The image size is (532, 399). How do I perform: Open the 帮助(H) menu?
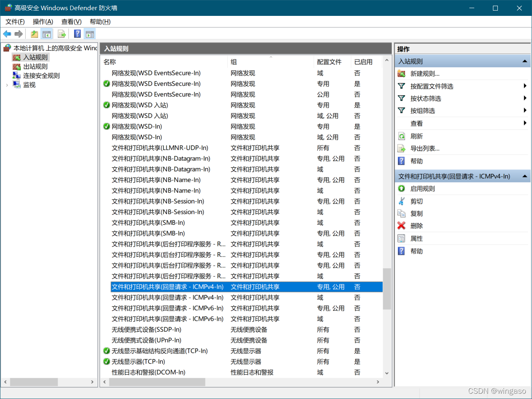click(x=100, y=22)
